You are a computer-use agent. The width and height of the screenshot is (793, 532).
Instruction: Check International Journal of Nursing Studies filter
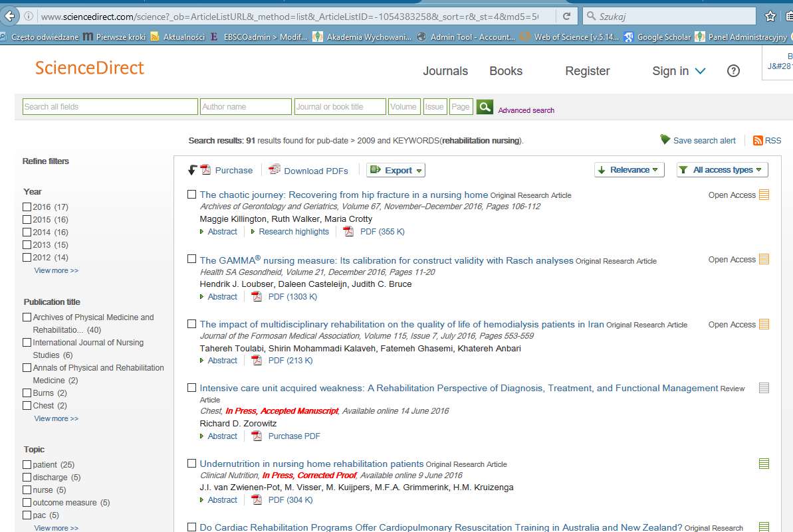27,342
